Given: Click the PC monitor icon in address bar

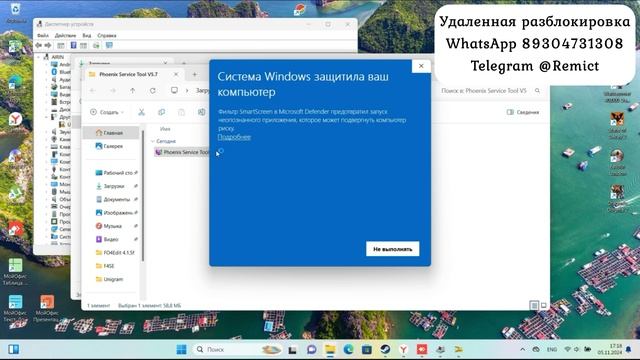Looking at the screenshot, I should 174,90.
